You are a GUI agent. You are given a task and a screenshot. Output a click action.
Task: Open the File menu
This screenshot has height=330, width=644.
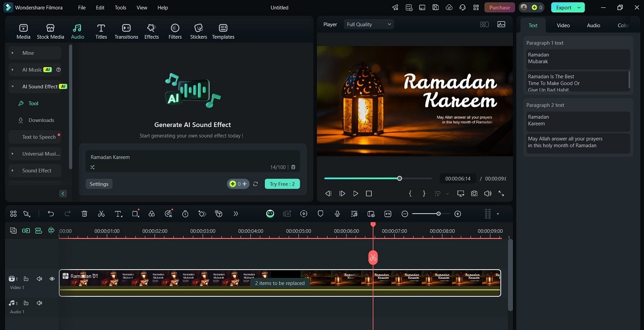pos(82,8)
